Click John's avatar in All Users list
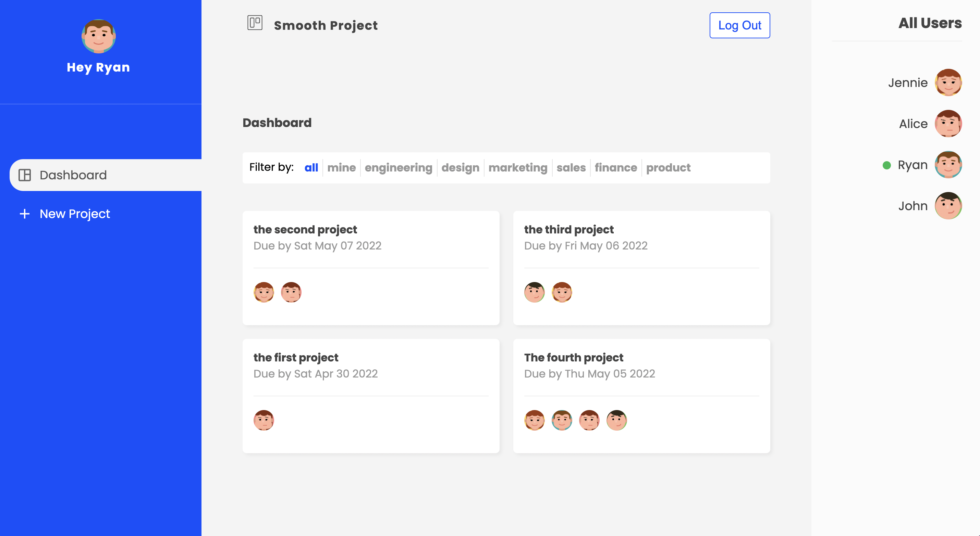Viewport: 980px width, 536px height. tap(949, 206)
